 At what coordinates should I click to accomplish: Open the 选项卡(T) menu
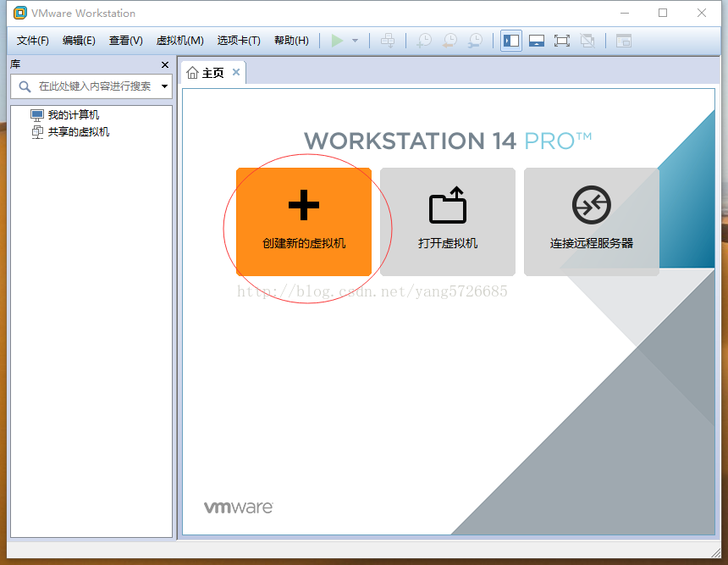pyautogui.click(x=239, y=41)
